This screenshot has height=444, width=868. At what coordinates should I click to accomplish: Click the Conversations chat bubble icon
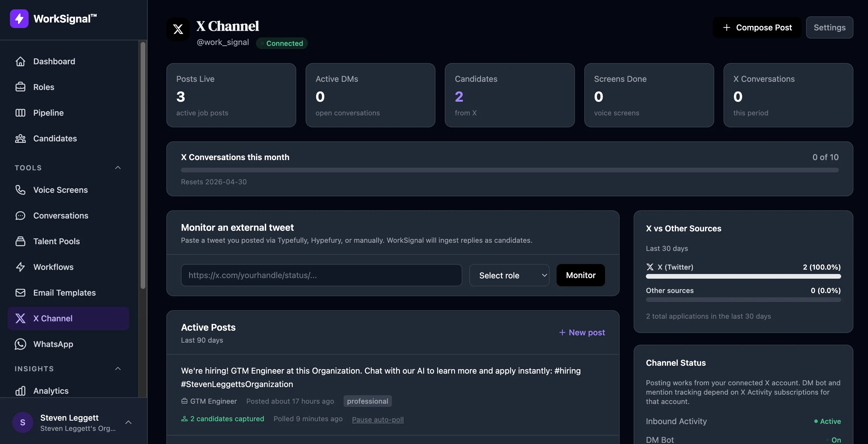tap(20, 215)
